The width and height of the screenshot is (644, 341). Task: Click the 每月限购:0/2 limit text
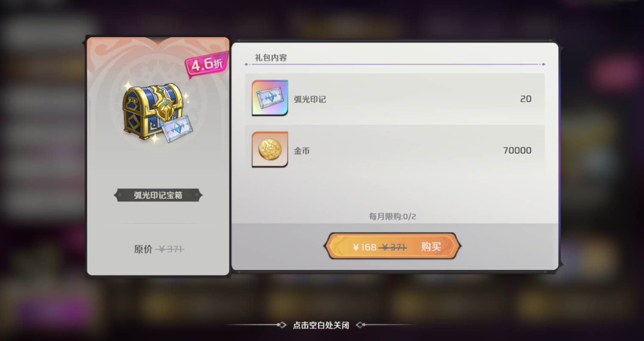[392, 216]
